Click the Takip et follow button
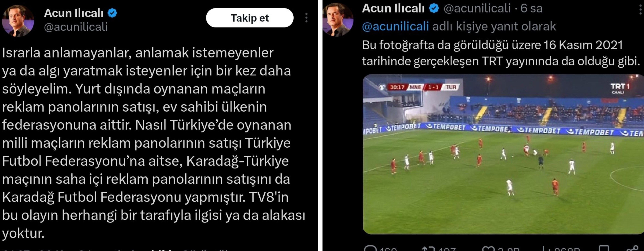 coord(249,18)
